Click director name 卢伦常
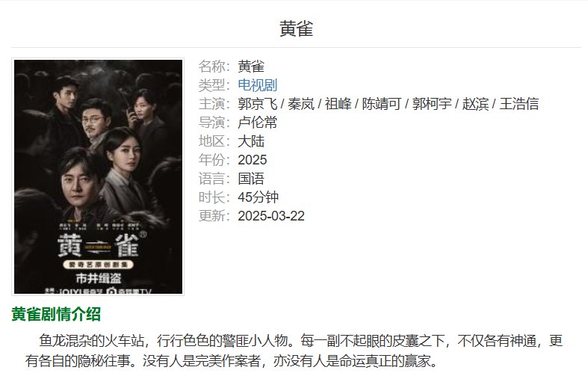The height and width of the screenshot is (376, 588). coord(257,123)
